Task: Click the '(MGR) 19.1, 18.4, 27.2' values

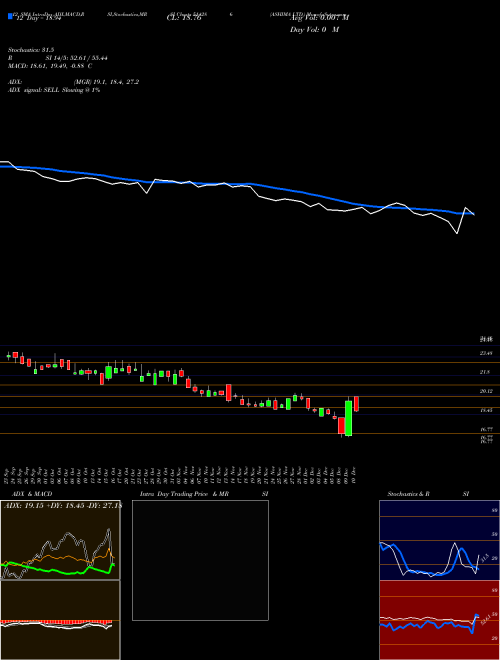Action: click(x=106, y=82)
